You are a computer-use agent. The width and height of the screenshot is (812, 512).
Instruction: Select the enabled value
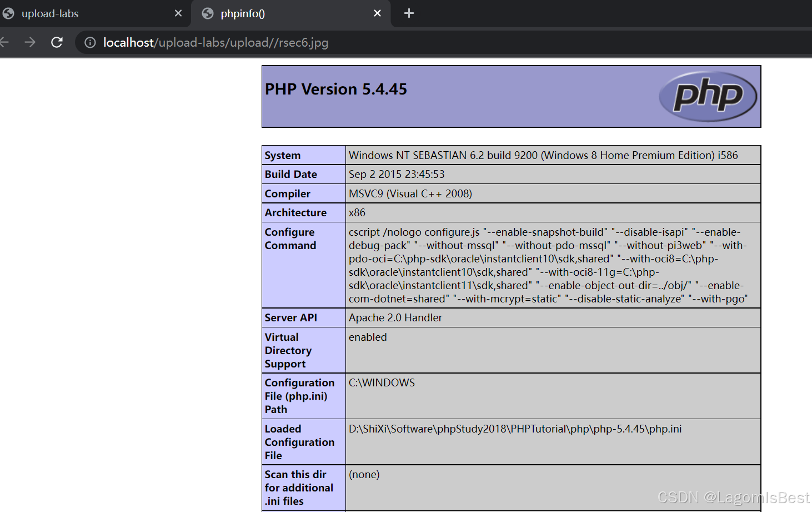click(368, 337)
